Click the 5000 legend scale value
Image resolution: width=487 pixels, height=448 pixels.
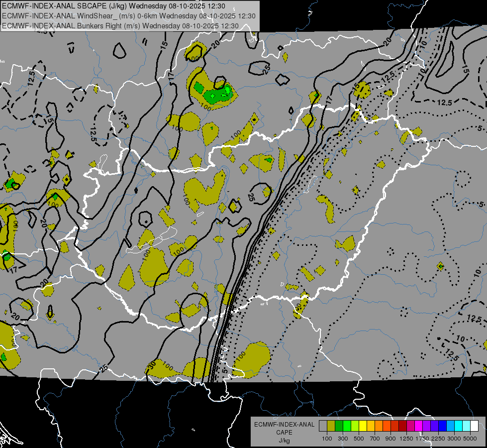tap(470, 439)
